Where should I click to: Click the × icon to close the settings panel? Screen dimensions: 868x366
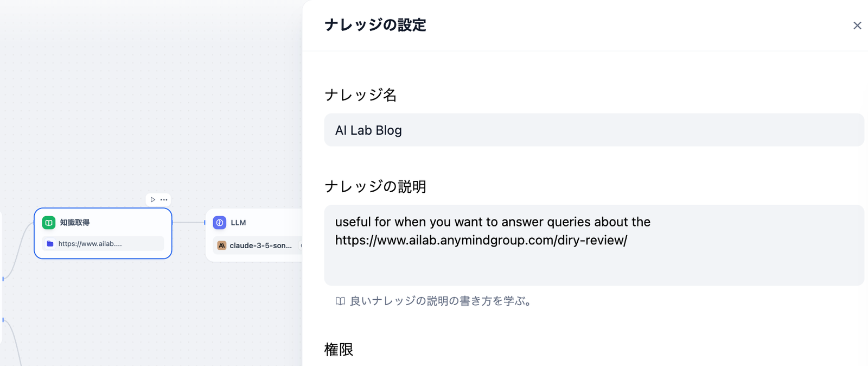pos(857,25)
